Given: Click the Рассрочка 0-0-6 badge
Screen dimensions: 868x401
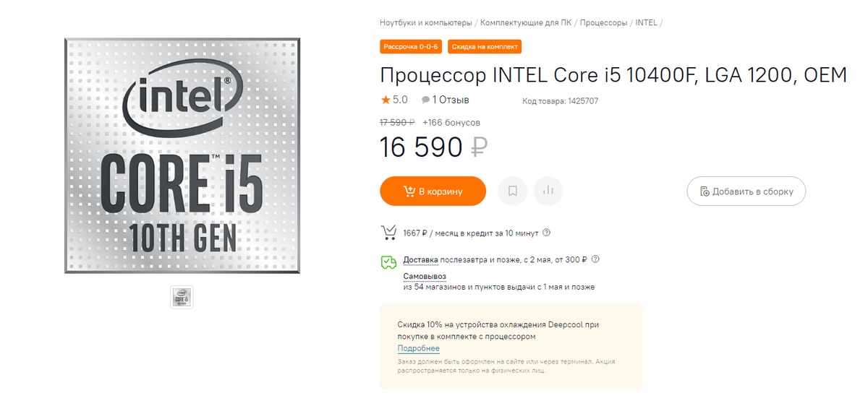Looking at the screenshot, I should [411, 47].
